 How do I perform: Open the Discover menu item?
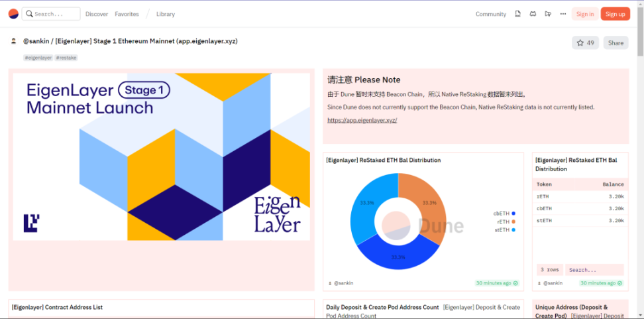(x=97, y=14)
